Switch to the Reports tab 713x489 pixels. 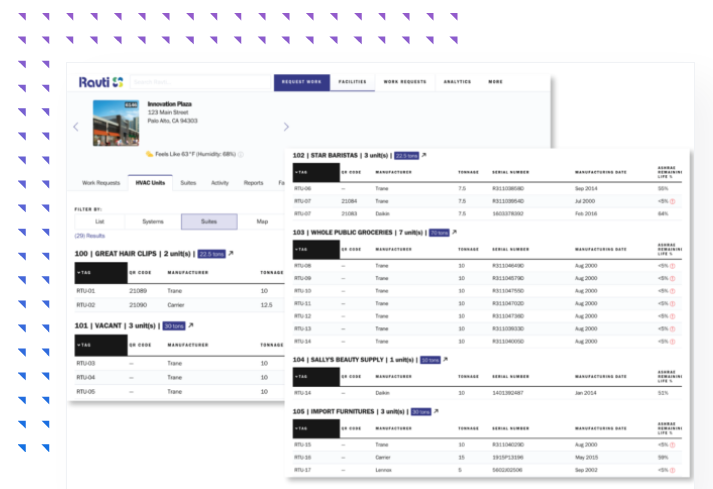(x=254, y=183)
